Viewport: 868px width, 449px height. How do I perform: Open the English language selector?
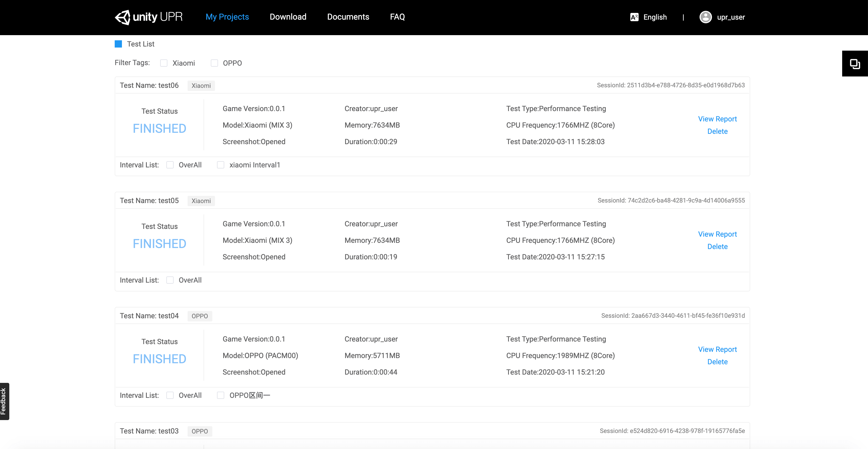pos(655,17)
